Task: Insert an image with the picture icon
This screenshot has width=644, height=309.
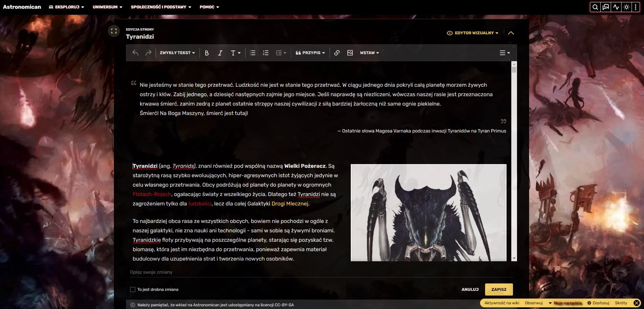Action: [x=350, y=53]
